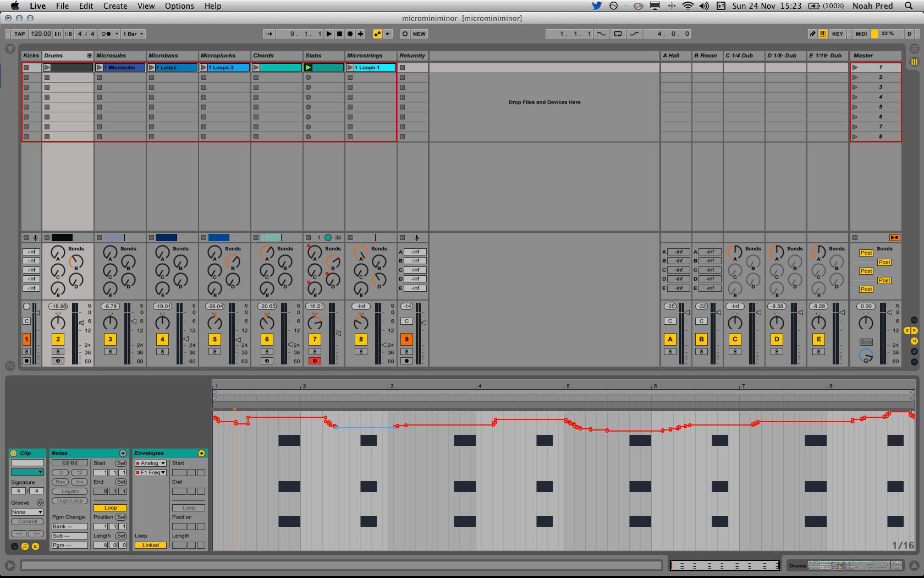Open the Options menu
The image size is (924, 578).
(x=179, y=6)
